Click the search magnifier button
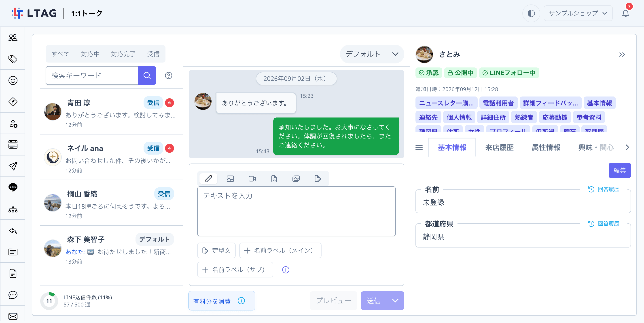The height and width of the screenshot is (323, 644). [147, 76]
